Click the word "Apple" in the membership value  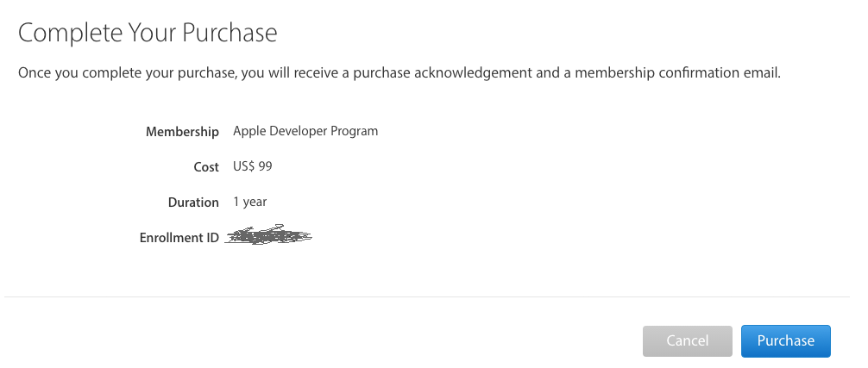pos(250,131)
